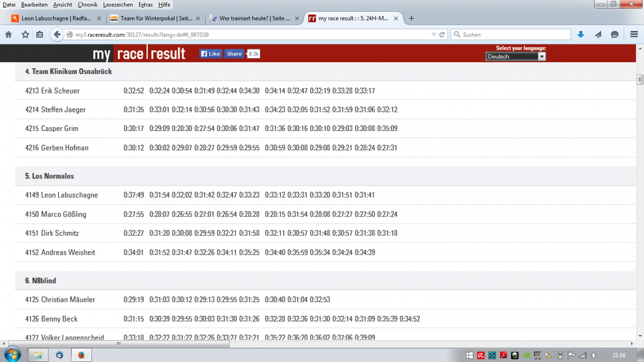
Task: Expand the URL bar history dropdown arrow
Action: pyautogui.click(x=434, y=34)
